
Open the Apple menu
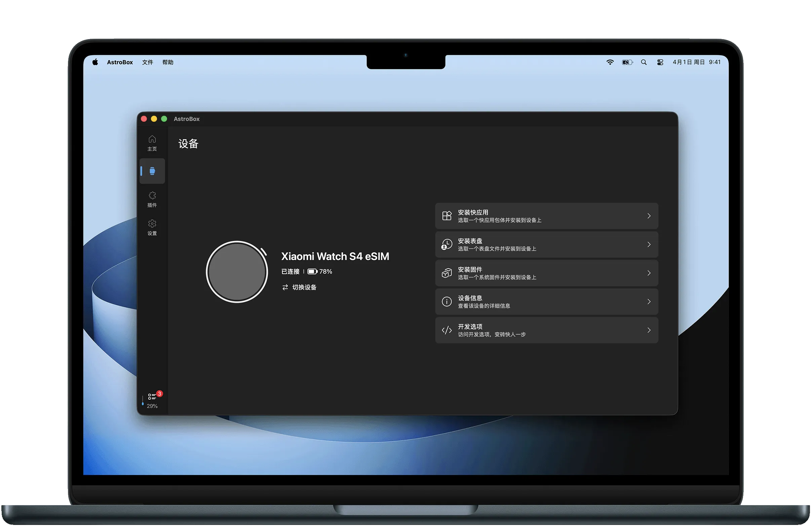95,62
